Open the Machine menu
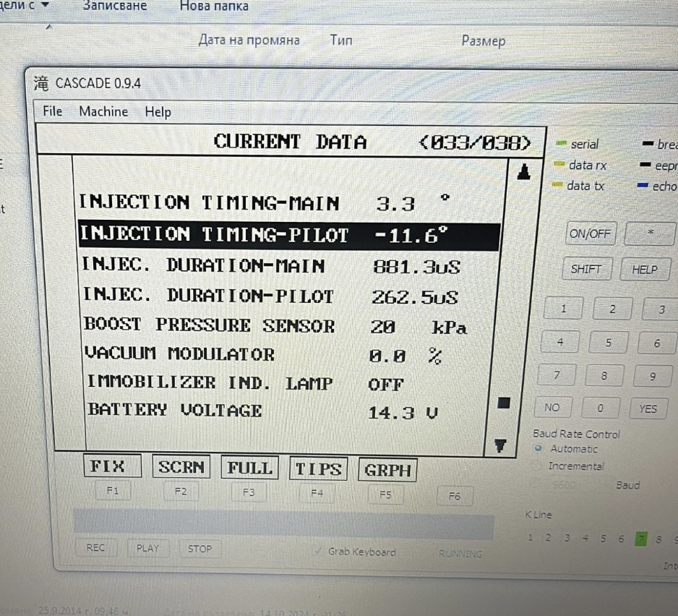This screenshot has width=678, height=616. tap(103, 111)
